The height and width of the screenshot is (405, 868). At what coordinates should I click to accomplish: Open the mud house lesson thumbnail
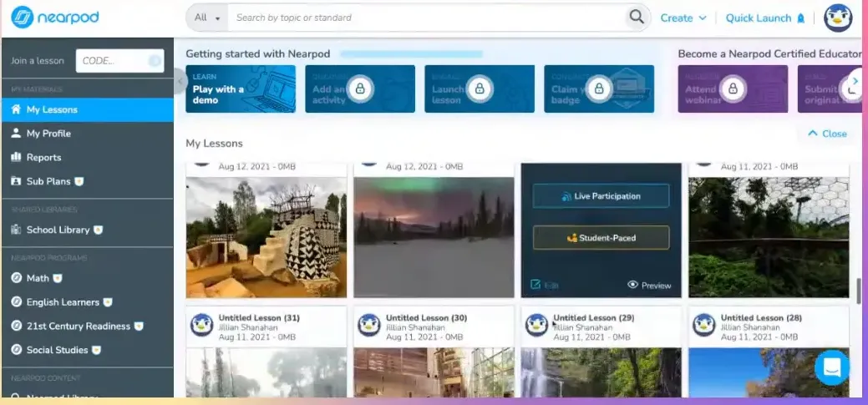[266, 237]
